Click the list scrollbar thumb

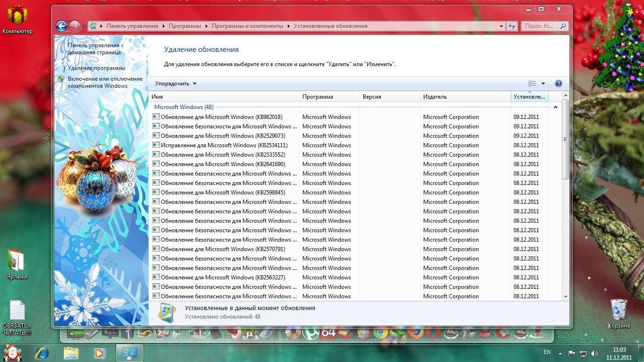565,139
